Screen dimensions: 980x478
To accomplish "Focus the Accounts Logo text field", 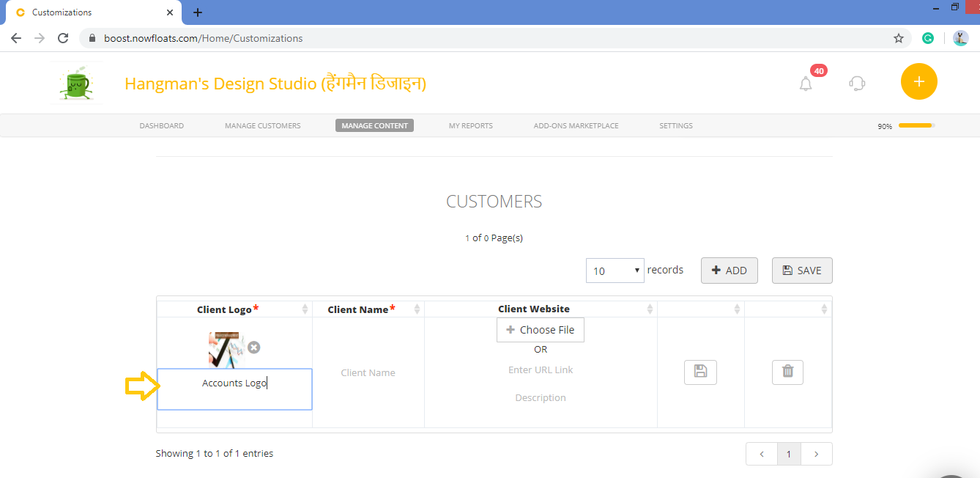I will (x=234, y=389).
